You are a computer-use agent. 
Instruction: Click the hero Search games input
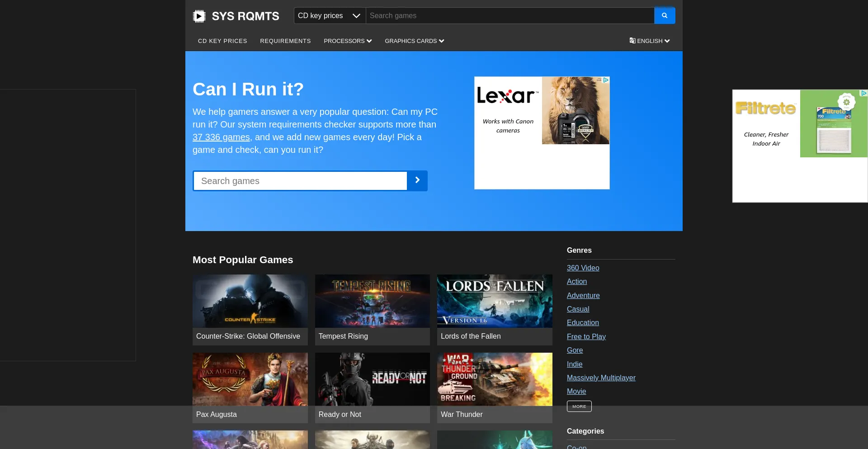click(300, 181)
